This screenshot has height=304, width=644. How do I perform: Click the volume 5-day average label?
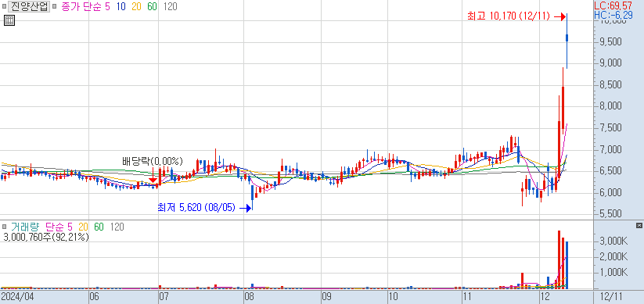(70, 227)
